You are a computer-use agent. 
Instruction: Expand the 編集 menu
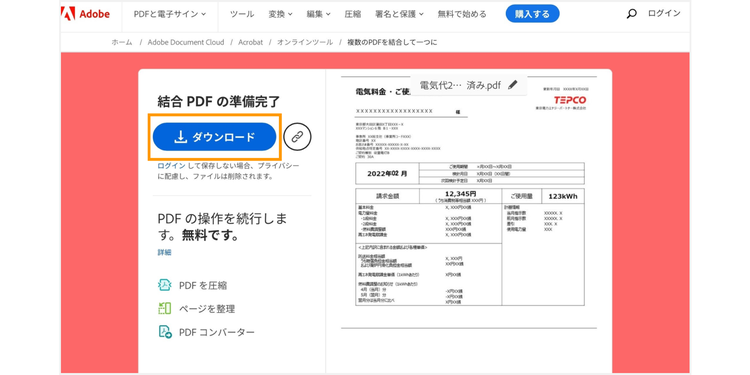319,14
